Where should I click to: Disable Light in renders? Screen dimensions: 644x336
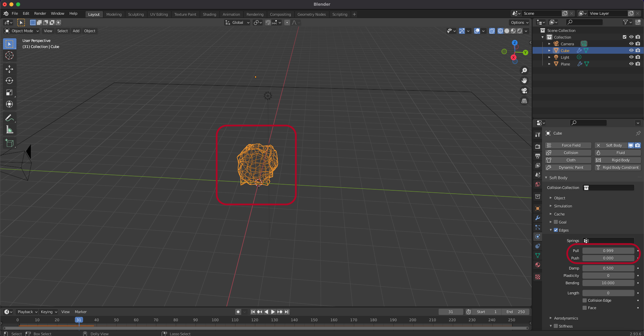tap(638, 57)
